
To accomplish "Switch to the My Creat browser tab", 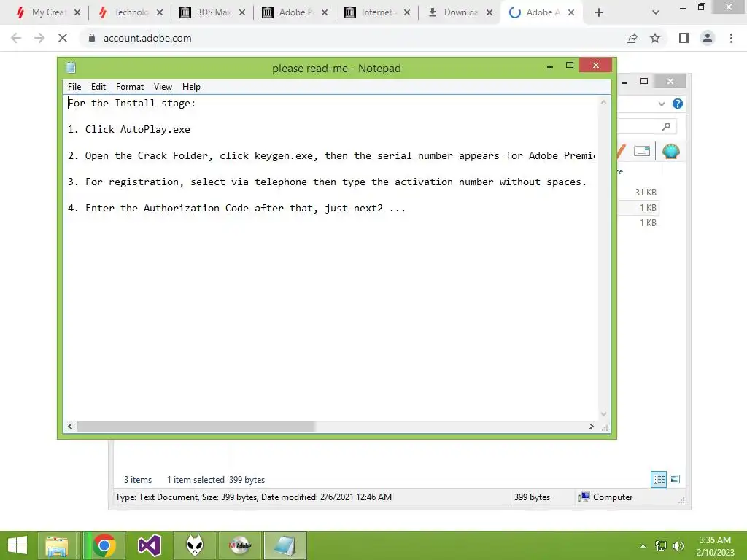I will (x=47, y=12).
